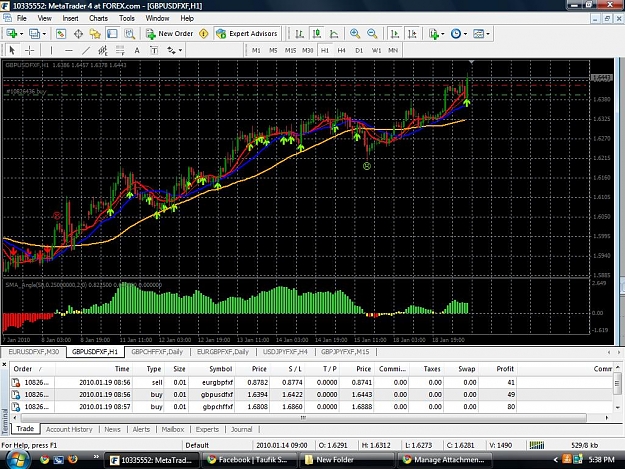
Task: Switch to Candlesticks chart display
Action: pos(317,34)
